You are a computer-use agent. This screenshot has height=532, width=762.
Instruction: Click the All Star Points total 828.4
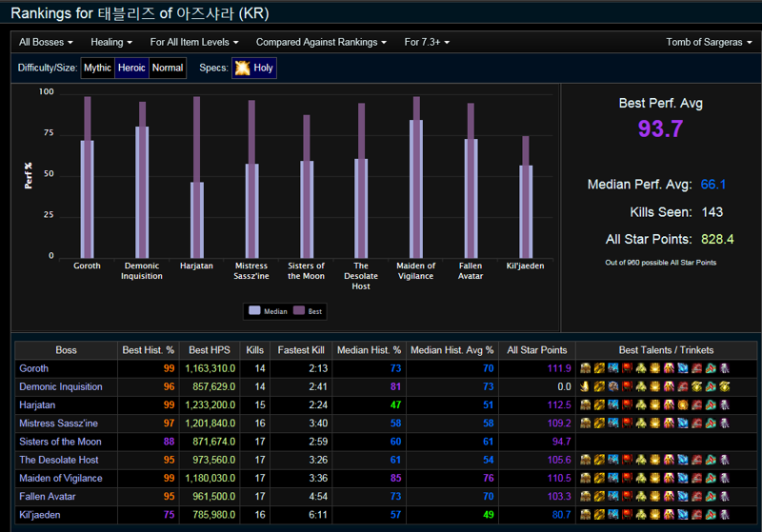(717, 239)
